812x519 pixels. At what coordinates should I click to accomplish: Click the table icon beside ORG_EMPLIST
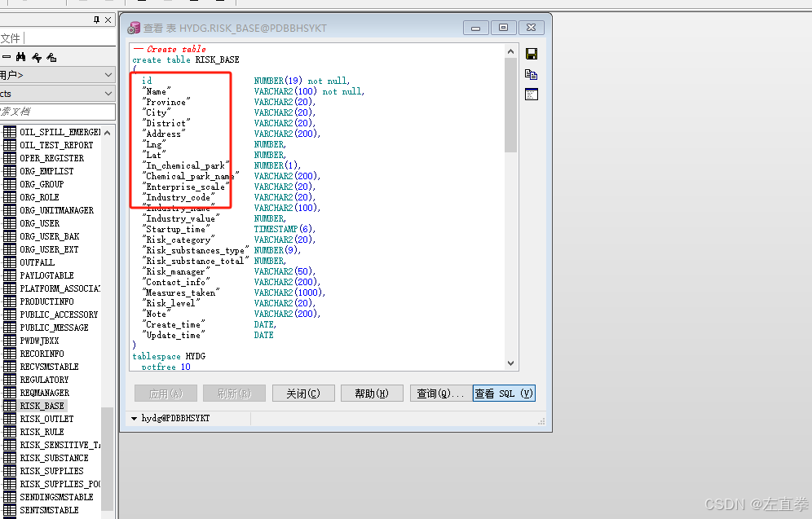[10, 171]
